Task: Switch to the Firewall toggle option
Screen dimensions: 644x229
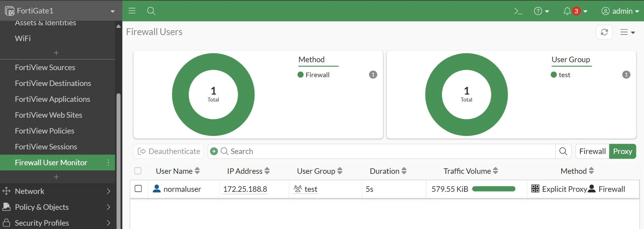Action: coord(592,151)
